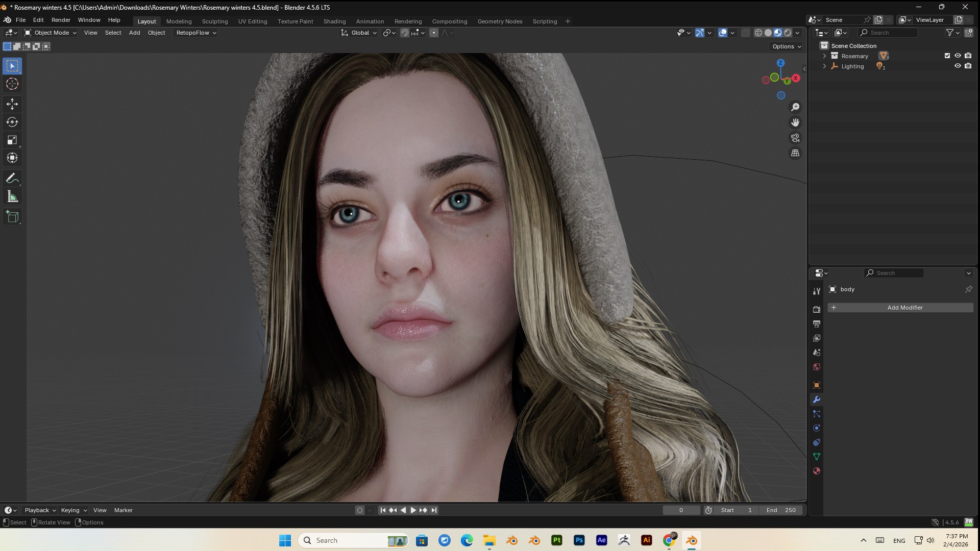
Task: Expand the Rosemary collection
Action: [824, 56]
